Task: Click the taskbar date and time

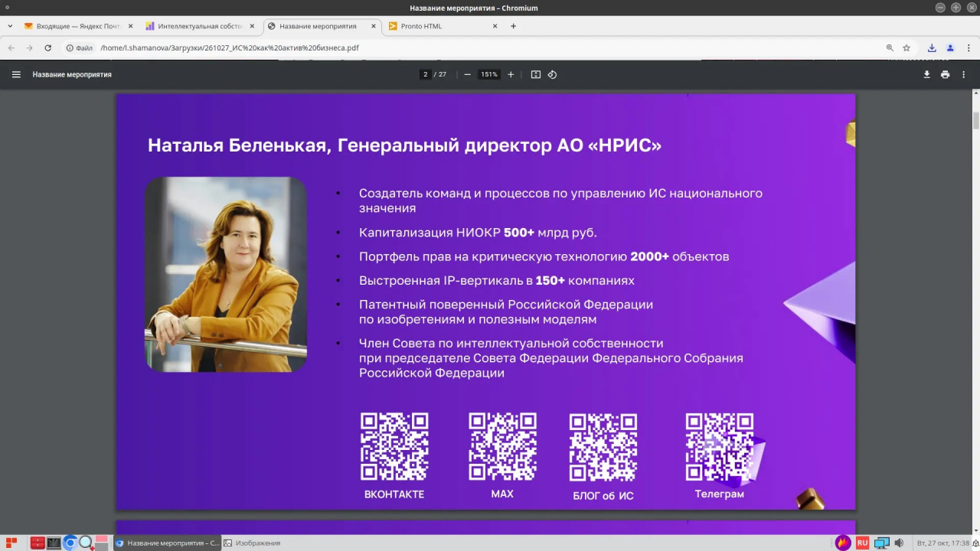Action: [x=943, y=543]
